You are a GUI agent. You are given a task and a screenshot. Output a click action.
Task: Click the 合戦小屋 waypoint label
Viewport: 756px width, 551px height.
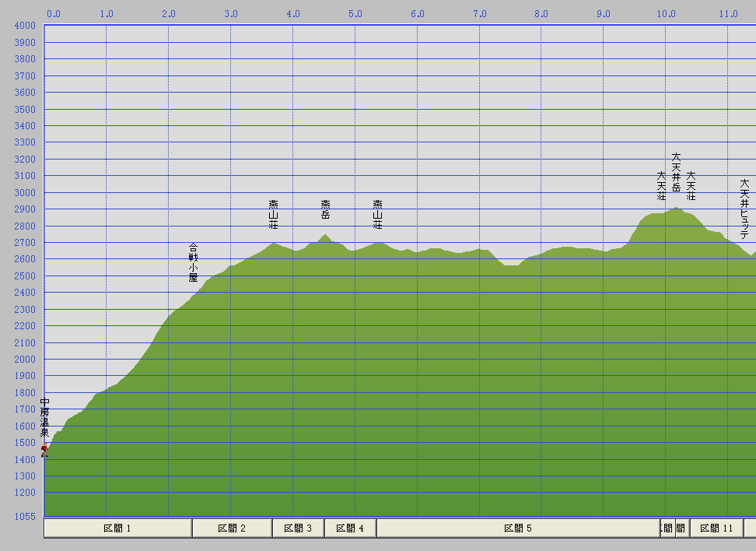[x=193, y=262]
